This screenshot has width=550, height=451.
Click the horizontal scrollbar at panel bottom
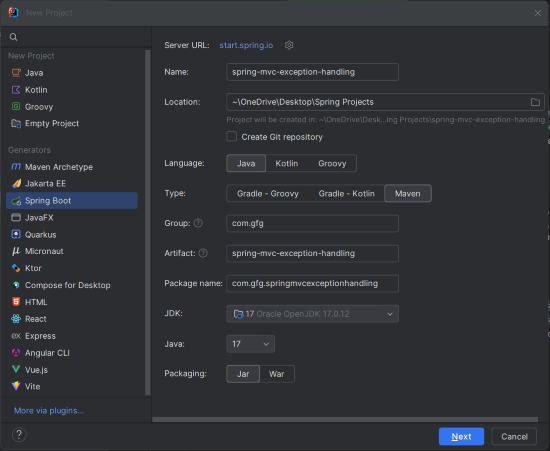click(345, 419)
